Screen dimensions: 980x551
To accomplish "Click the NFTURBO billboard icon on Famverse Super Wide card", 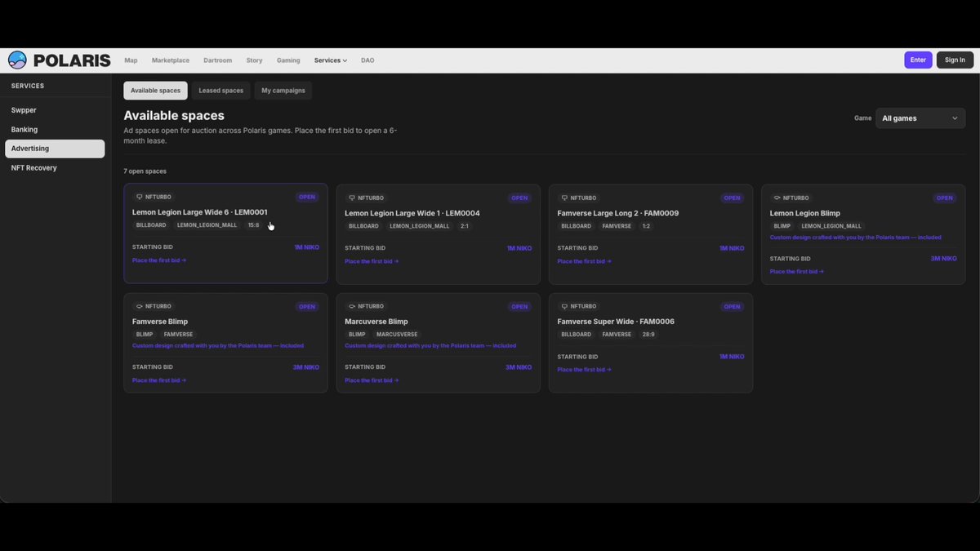I will point(564,306).
